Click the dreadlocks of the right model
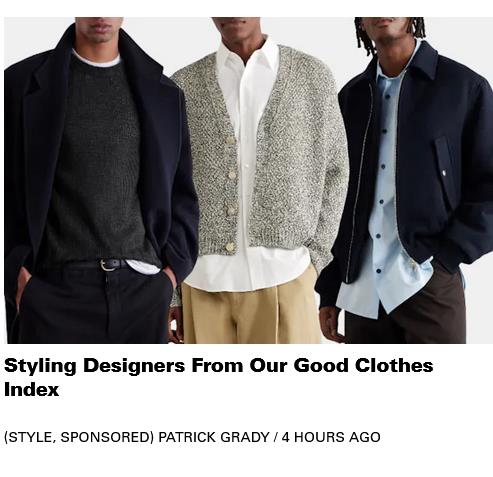This screenshot has width=493, height=477. click(x=390, y=33)
